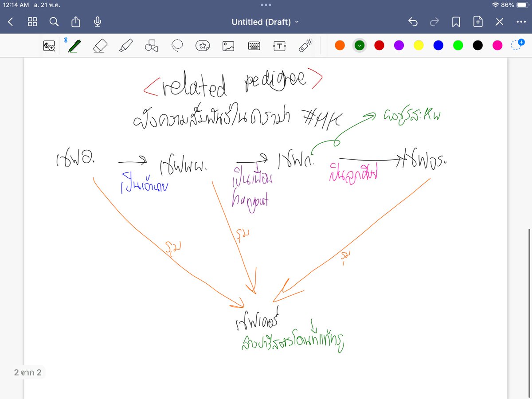Select the Eraser tool

point(100,45)
